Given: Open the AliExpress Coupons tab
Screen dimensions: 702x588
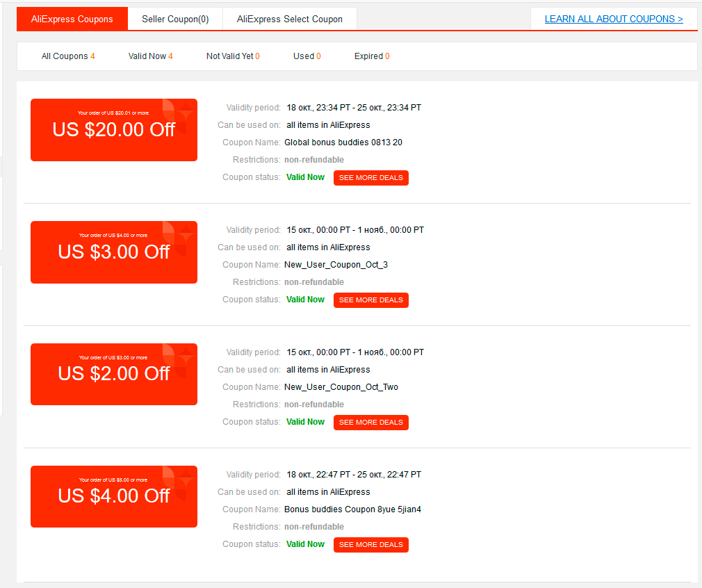Looking at the screenshot, I should tap(72, 19).
